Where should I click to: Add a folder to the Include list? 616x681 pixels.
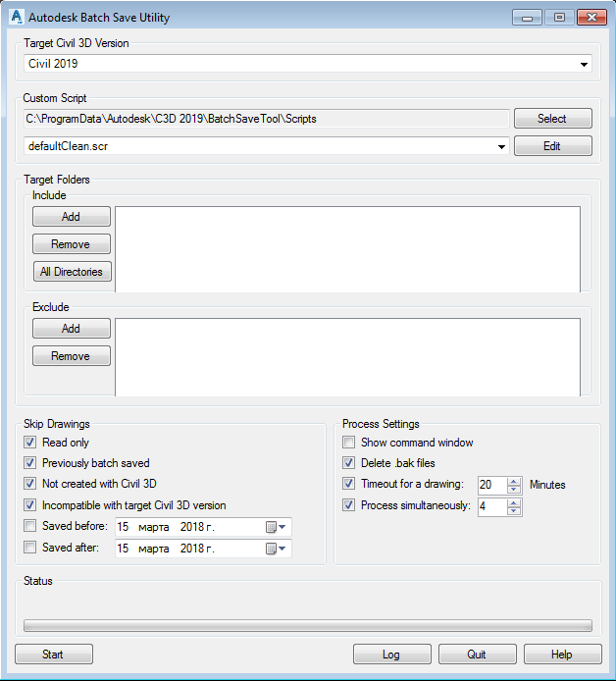72,216
